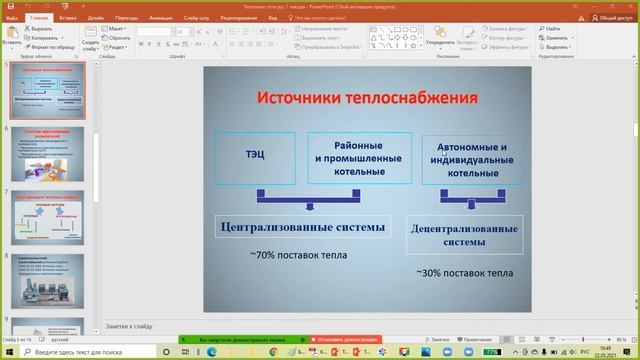
Task: Click Stop Sharing (Остановить демонстрацию) button
Action: [x=345, y=340]
